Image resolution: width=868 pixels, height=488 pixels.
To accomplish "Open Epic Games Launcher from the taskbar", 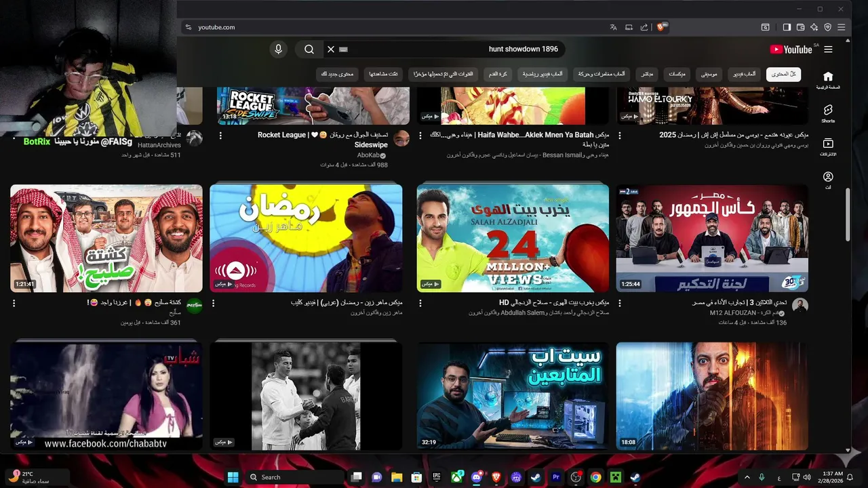I will [x=437, y=476].
